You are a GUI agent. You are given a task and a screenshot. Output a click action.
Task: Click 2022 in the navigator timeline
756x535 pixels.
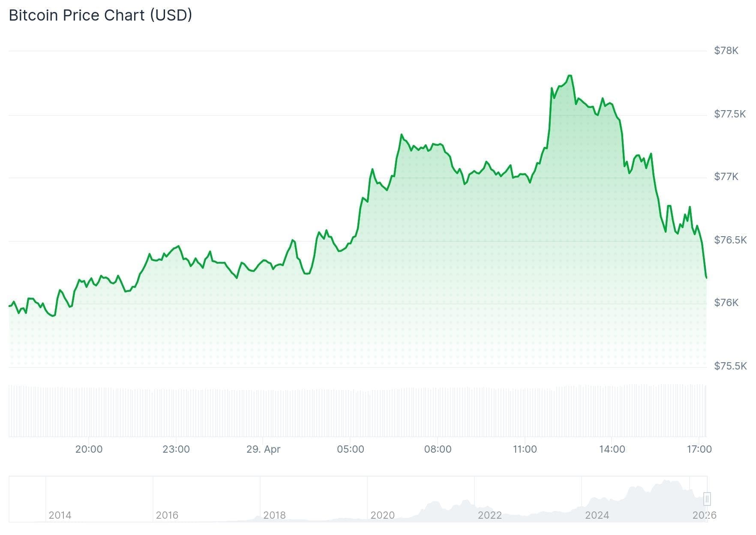pyautogui.click(x=489, y=515)
